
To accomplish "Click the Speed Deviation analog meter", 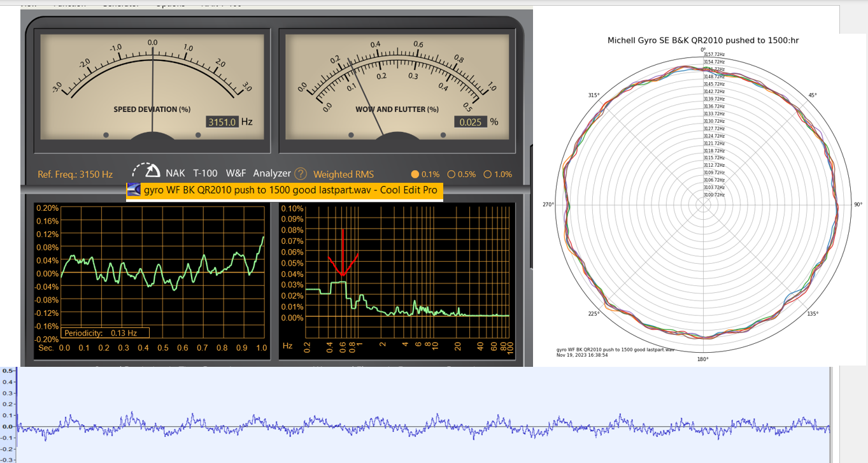I will pos(153,87).
